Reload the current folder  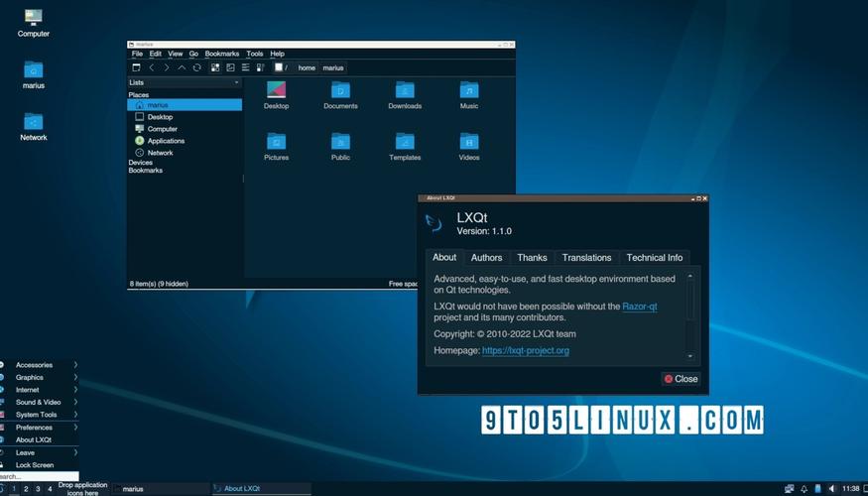pyautogui.click(x=196, y=67)
